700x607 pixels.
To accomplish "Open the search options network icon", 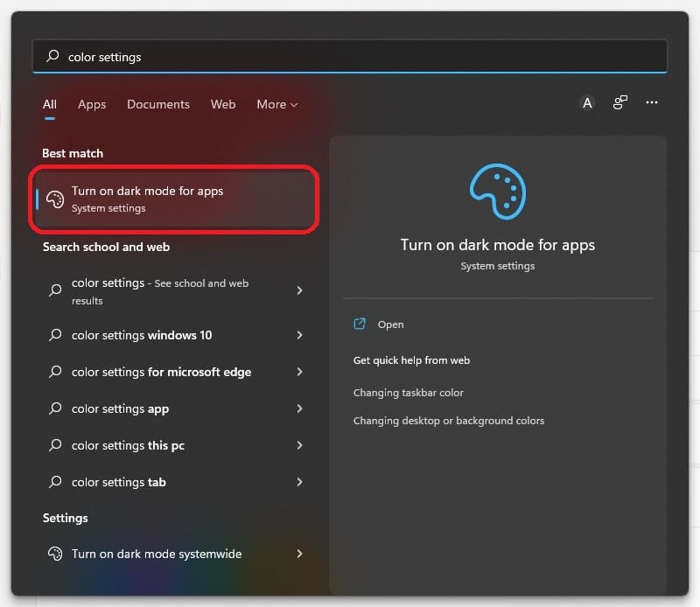I will [x=620, y=103].
